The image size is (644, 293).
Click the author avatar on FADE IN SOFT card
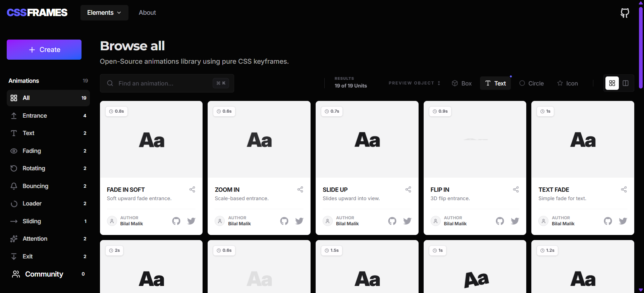coord(112,221)
